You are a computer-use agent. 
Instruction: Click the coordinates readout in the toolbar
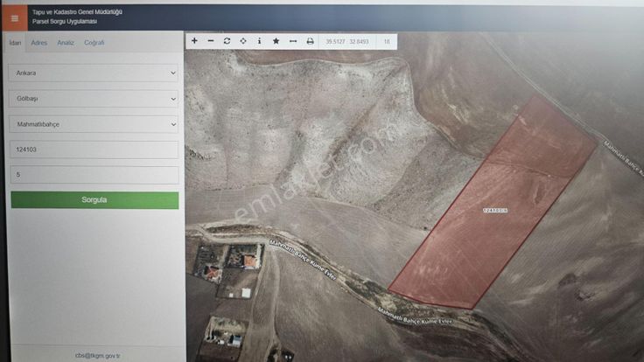tap(347, 41)
